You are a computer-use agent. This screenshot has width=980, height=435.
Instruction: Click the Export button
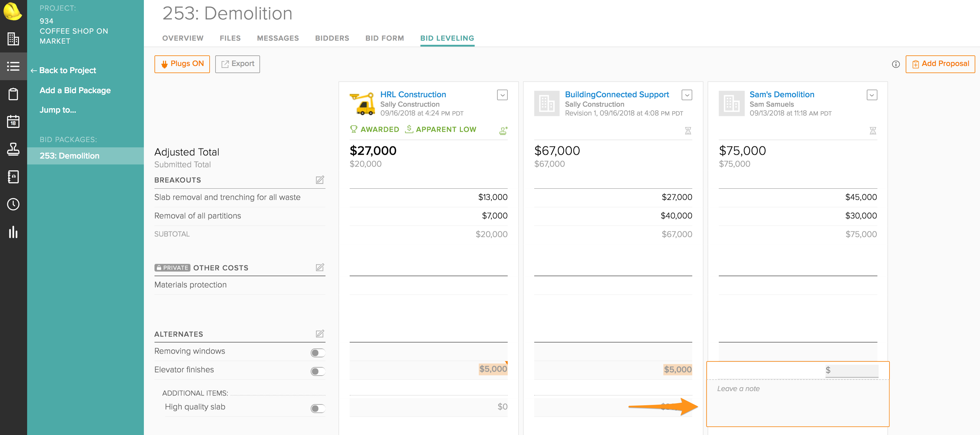[237, 64]
